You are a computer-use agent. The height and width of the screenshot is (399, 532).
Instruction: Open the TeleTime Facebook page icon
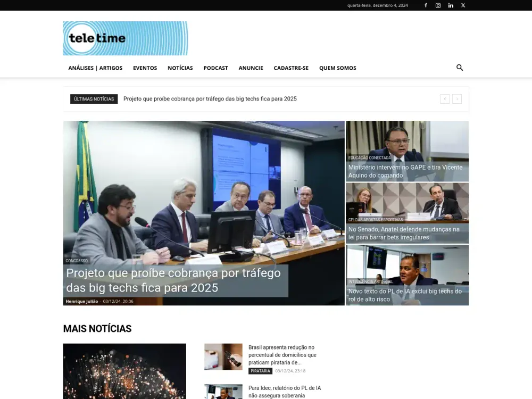point(426,5)
